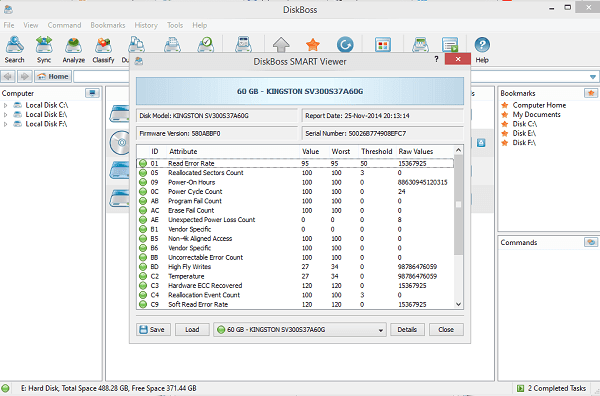Image resolution: width=600 pixels, height=396 pixels.
Task: Click the Save button in SMART Viewer
Action: (x=152, y=330)
